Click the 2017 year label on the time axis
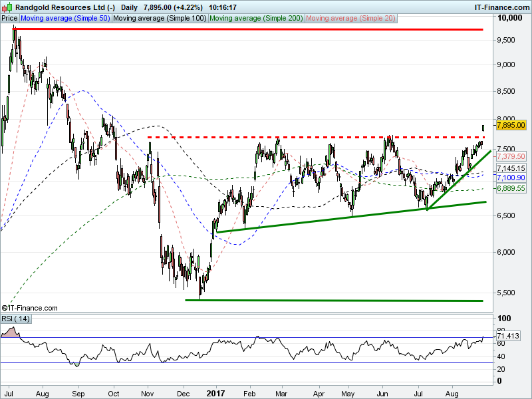Screen dimensions: 532x399 click(x=215, y=394)
